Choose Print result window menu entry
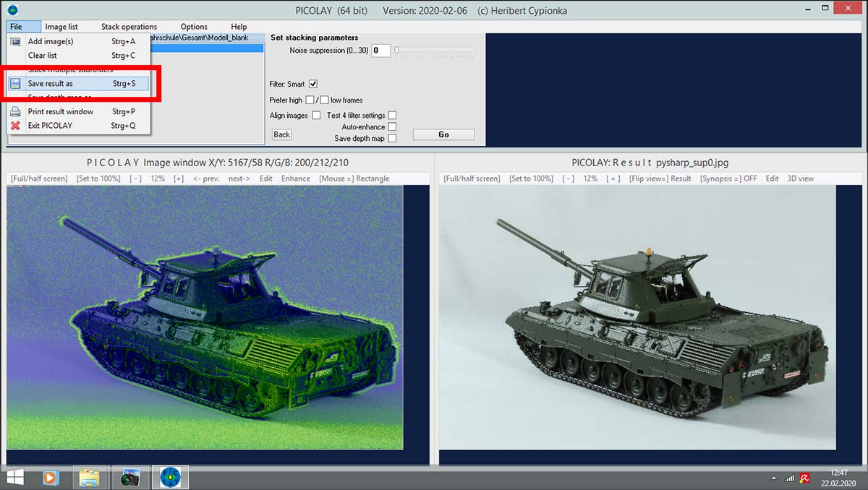The image size is (868, 490). tap(78, 112)
